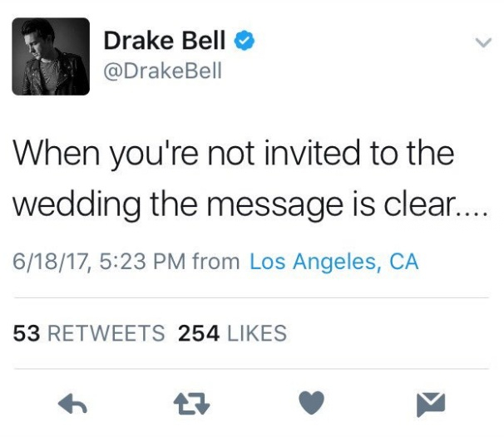Click the like count number 254
504x437 pixels.
[200, 334]
